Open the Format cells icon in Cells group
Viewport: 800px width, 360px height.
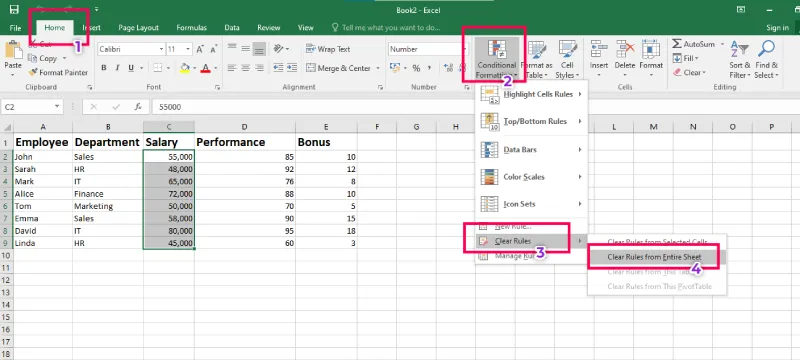tap(651, 50)
